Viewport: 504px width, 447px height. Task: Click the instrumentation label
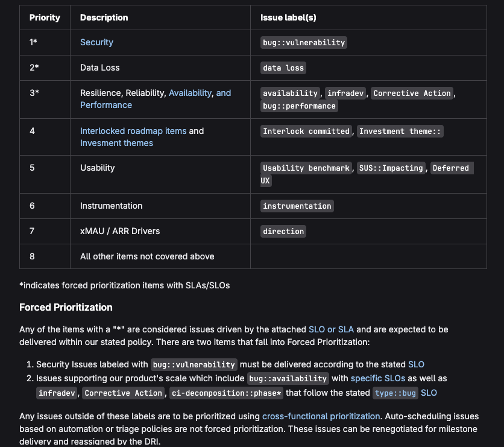(x=297, y=206)
